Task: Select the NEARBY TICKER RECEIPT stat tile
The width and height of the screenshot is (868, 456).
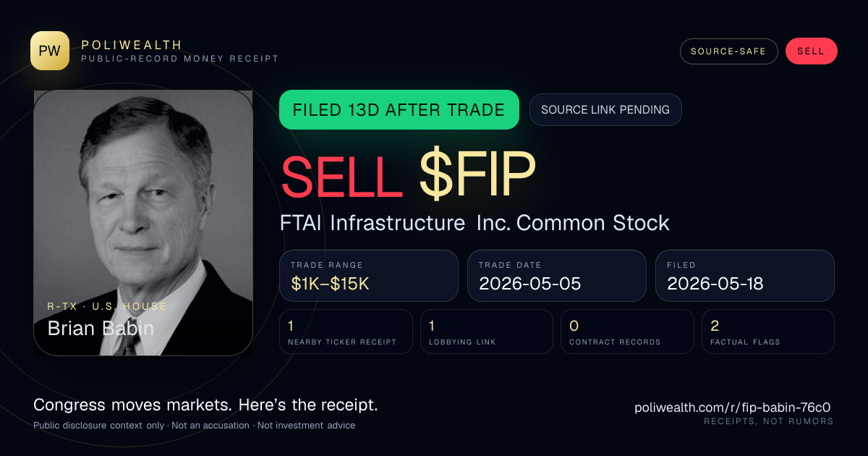Action: point(346,332)
